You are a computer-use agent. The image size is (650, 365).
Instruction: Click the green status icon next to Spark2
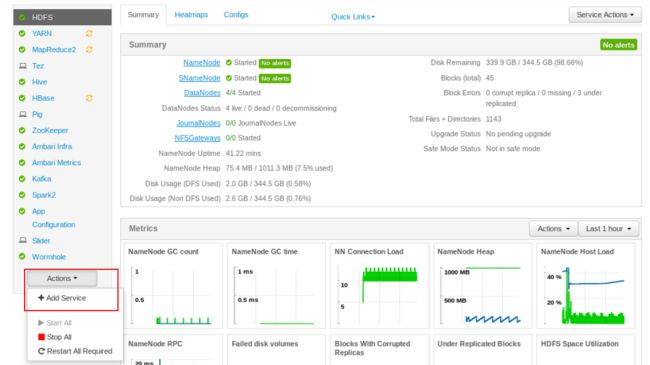(x=22, y=195)
